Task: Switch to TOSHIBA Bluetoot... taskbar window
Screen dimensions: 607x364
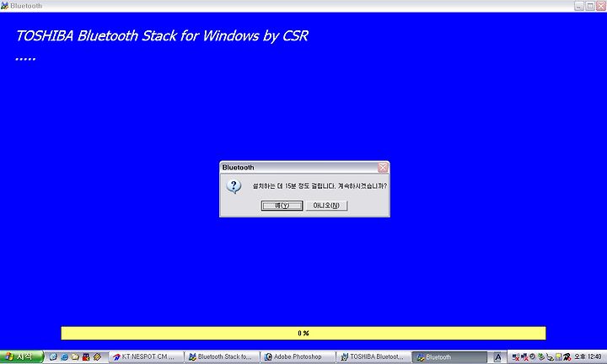Action: tap(373, 357)
